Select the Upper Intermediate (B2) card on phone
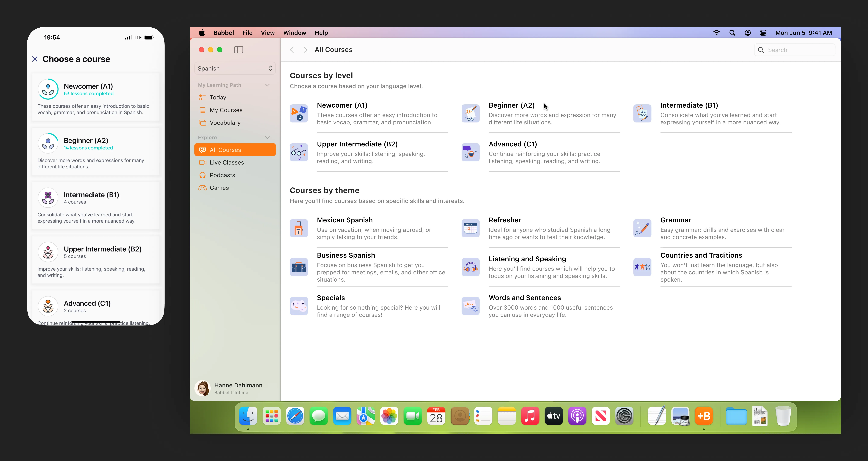The height and width of the screenshot is (461, 868). [x=96, y=260]
